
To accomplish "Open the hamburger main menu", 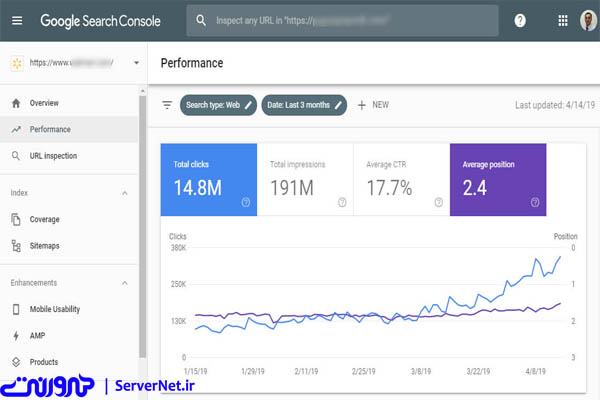I will pyautogui.click(x=17, y=20).
